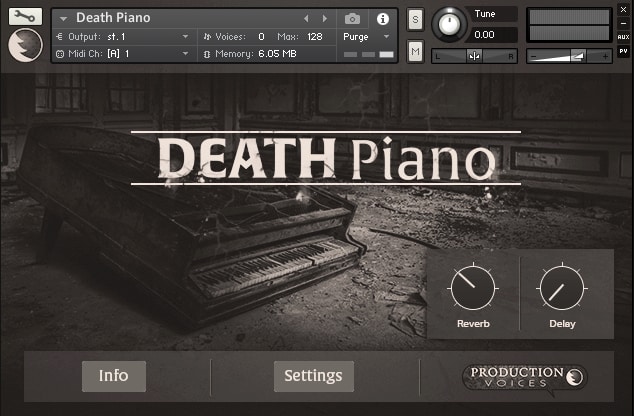Click the Production Voices logo

(524, 377)
